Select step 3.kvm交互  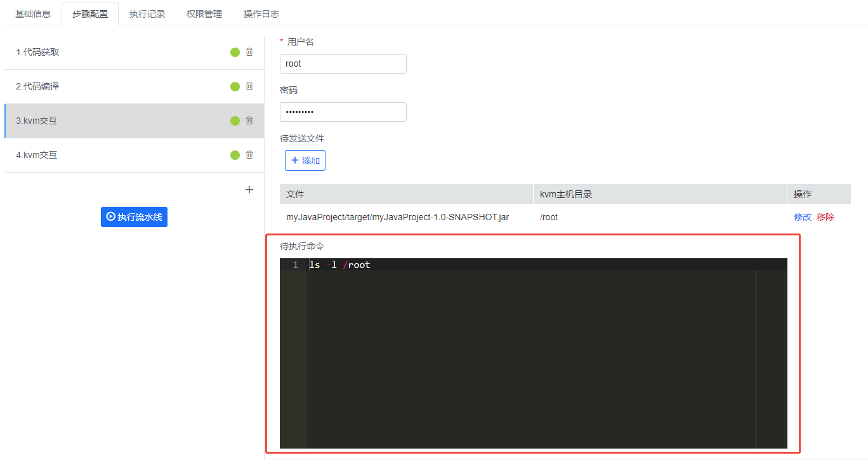[135, 121]
